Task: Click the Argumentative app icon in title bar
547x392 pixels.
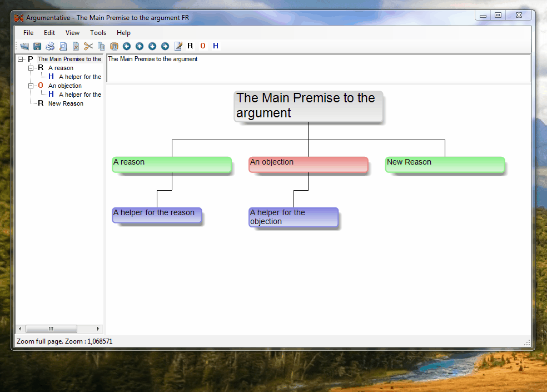Action: point(19,18)
